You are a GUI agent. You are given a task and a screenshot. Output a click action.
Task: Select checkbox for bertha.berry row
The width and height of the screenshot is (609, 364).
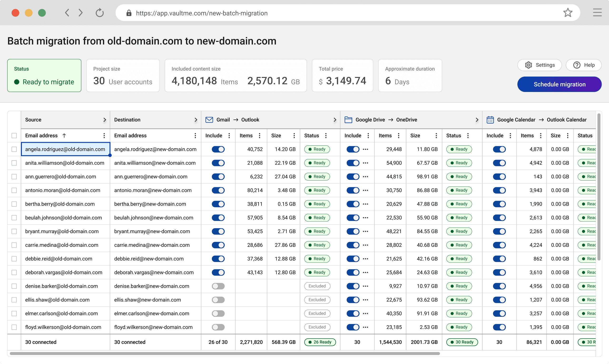tap(14, 204)
